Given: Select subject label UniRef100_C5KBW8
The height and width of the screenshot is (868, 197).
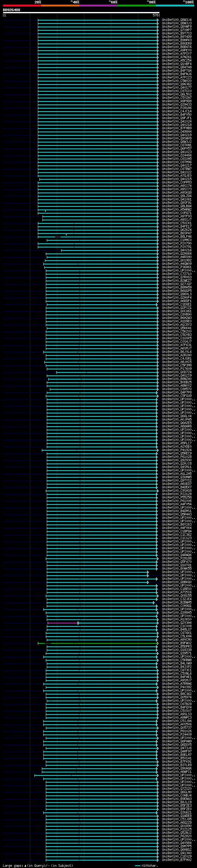Looking at the screenshot, I should click(x=177, y=660).
